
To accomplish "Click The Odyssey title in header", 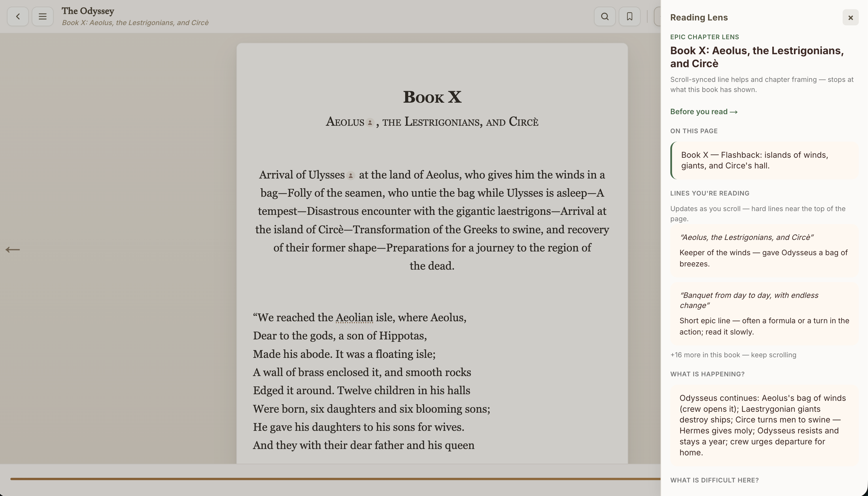I will pos(88,11).
